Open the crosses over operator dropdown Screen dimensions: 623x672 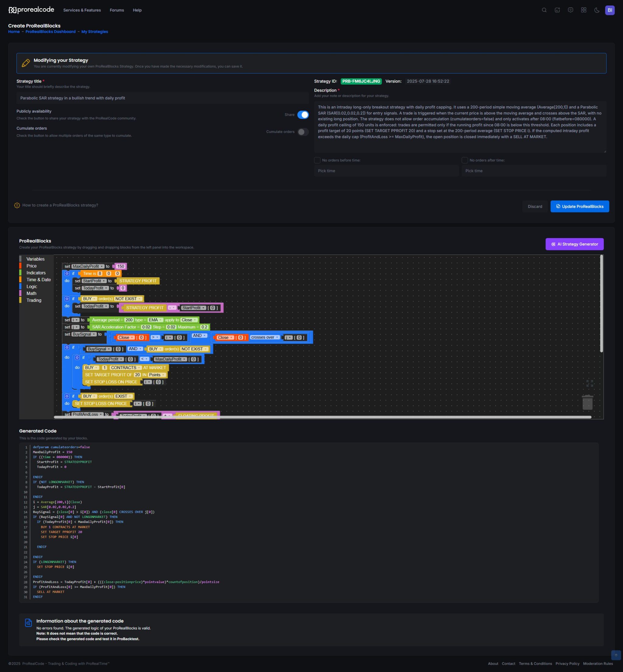coord(265,337)
